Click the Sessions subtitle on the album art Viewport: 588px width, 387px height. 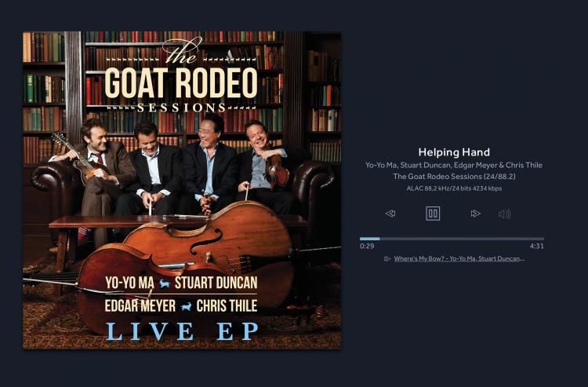pyautogui.click(x=181, y=108)
